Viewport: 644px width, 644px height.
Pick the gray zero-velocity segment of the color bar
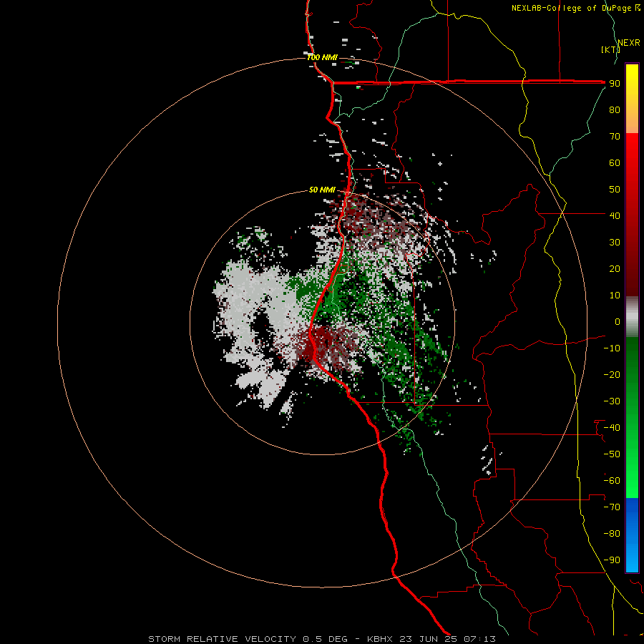pyautogui.click(x=632, y=317)
